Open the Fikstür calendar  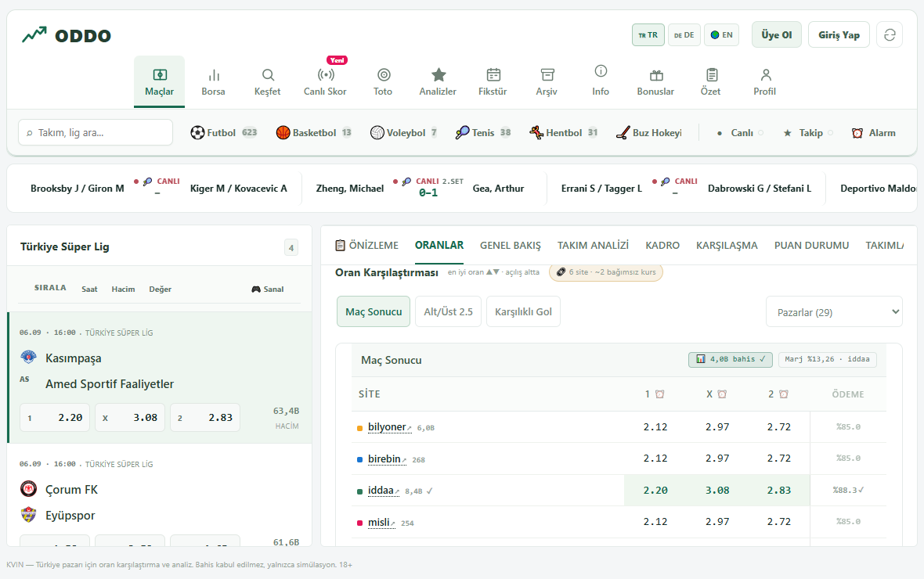[493, 82]
